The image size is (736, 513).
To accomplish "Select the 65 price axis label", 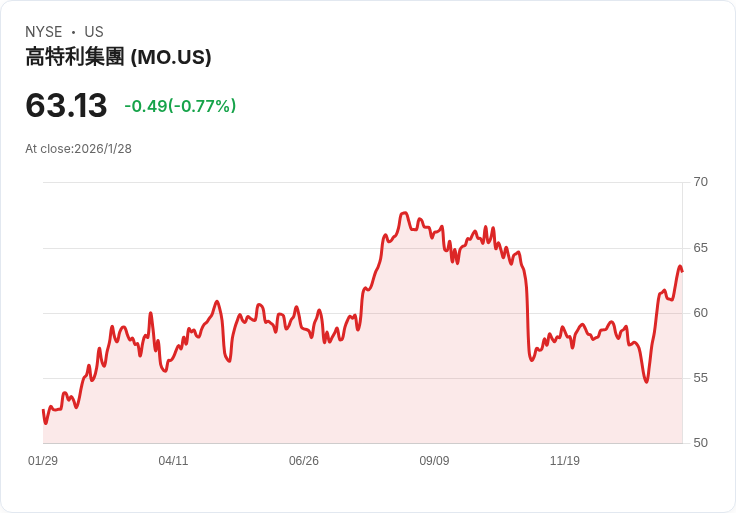I will click(x=701, y=248).
